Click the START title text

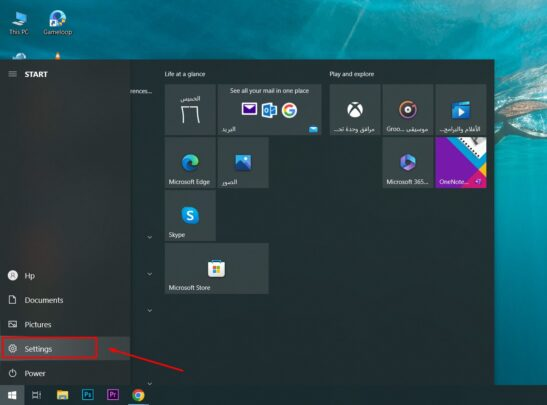point(36,74)
